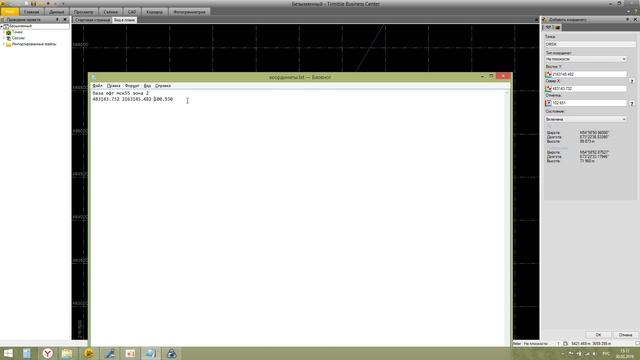Switch to the Стартовая страница view tab
The image size is (640, 360).
click(x=92, y=20)
